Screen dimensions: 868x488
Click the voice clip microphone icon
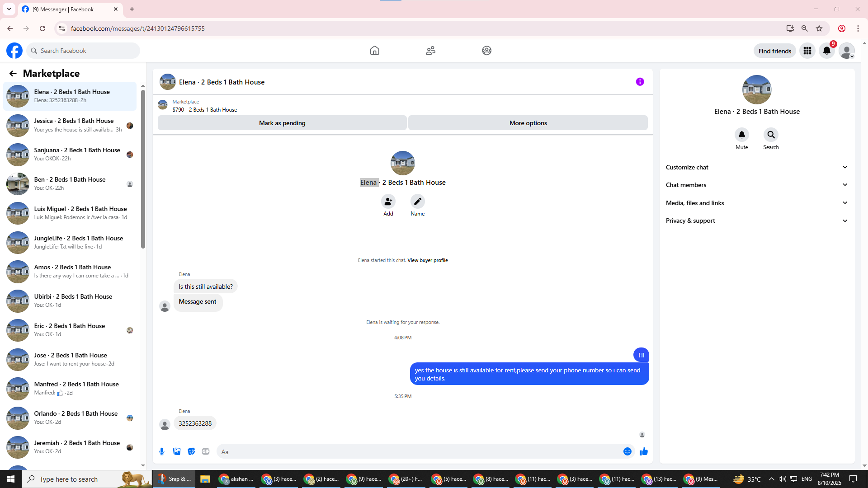click(x=162, y=451)
